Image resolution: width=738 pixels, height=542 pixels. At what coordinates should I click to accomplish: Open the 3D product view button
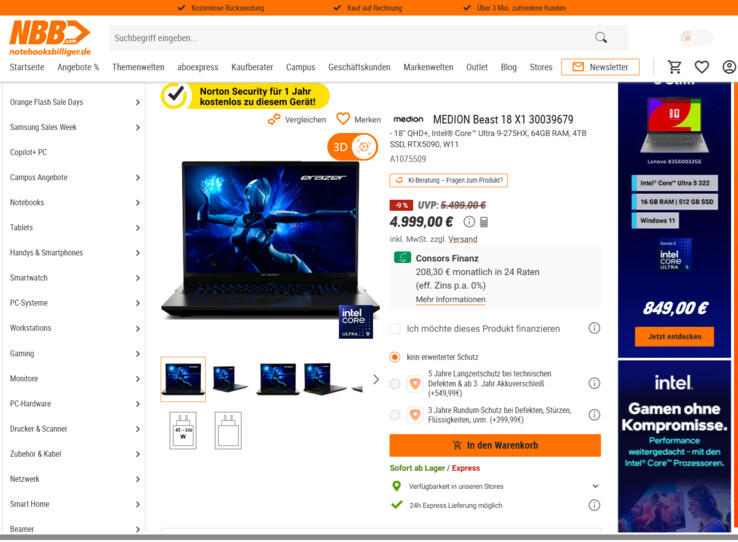(353, 147)
